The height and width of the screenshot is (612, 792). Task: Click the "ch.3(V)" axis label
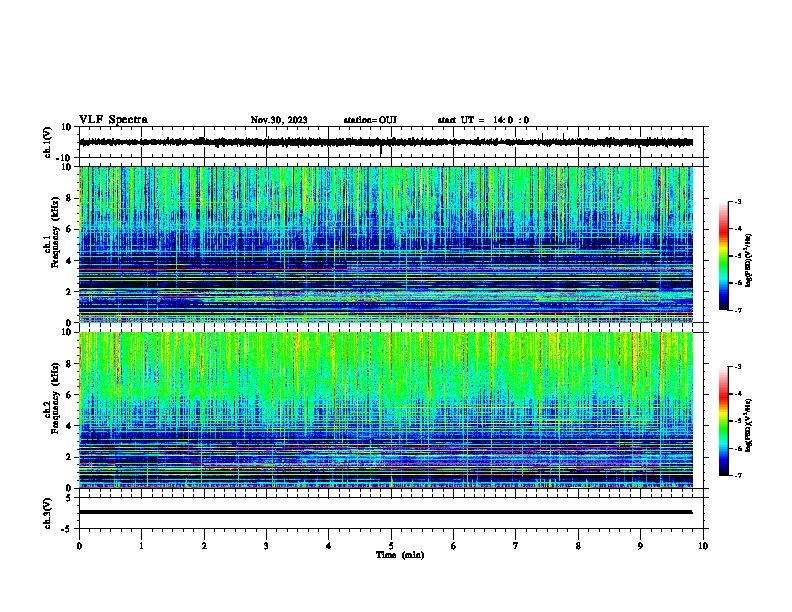point(48,513)
